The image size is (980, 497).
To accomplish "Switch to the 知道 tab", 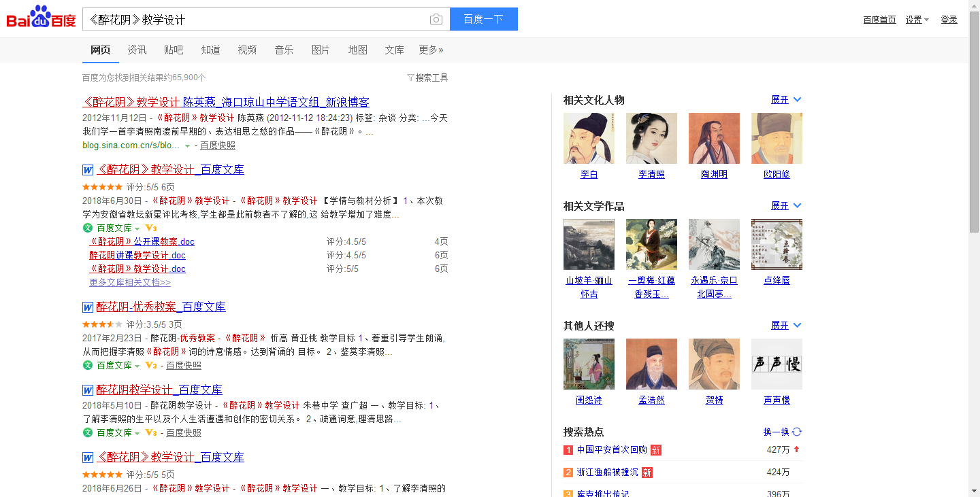I will (210, 50).
